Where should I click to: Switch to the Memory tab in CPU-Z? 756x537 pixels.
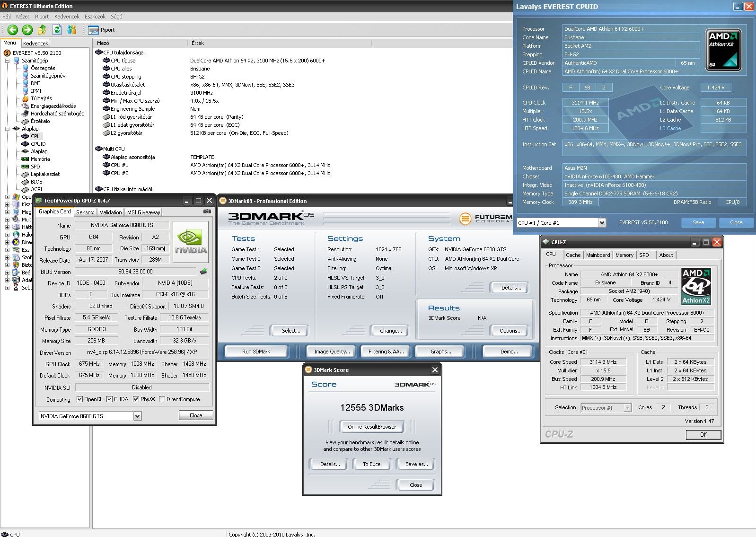[x=624, y=255]
